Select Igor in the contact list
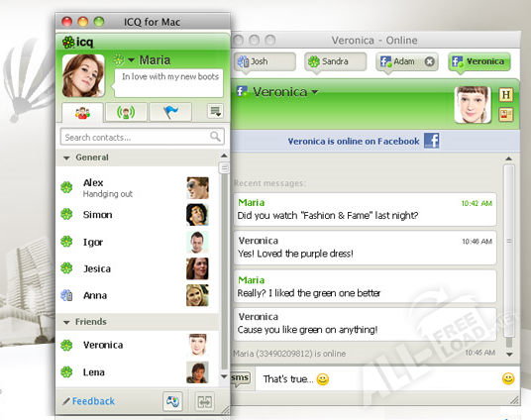Viewport: 531px width, 420px height. 137,242
